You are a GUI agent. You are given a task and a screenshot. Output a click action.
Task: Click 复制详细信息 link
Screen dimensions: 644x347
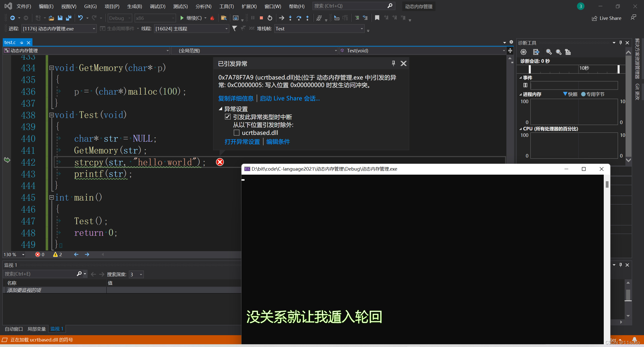(236, 98)
